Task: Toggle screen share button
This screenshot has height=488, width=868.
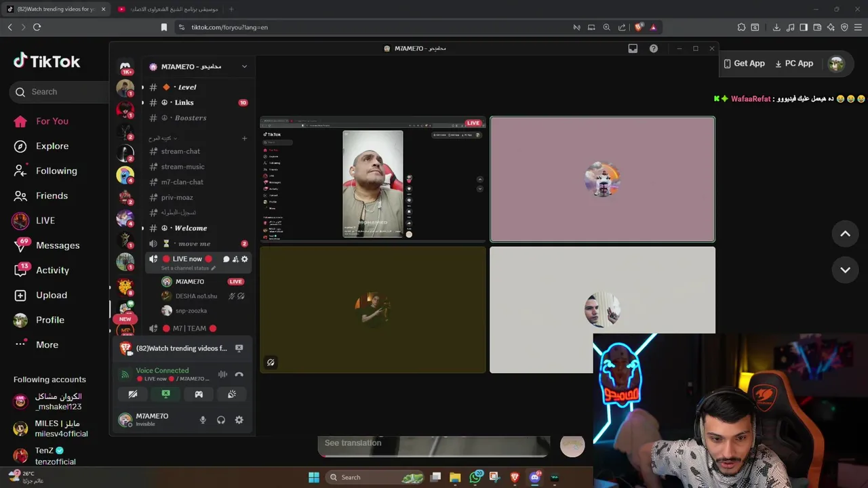Action: pos(166,394)
